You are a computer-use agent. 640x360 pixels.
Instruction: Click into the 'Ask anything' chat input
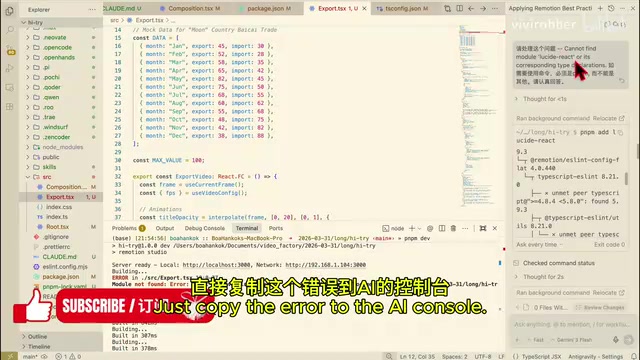pos(571,324)
